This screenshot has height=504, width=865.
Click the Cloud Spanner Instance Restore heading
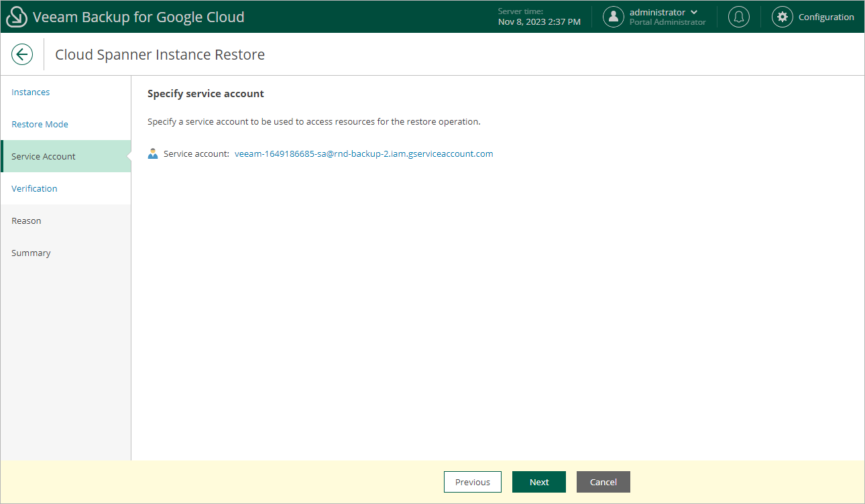click(160, 54)
